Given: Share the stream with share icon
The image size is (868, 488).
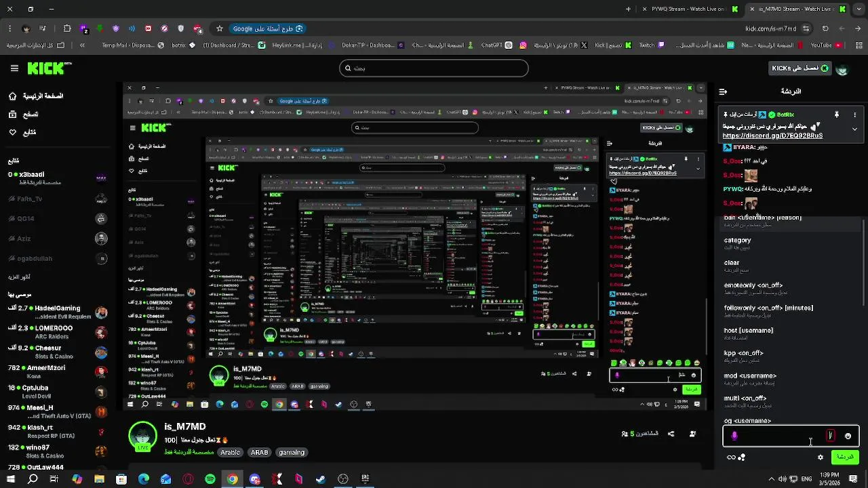Looking at the screenshot, I should click(x=671, y=434).
